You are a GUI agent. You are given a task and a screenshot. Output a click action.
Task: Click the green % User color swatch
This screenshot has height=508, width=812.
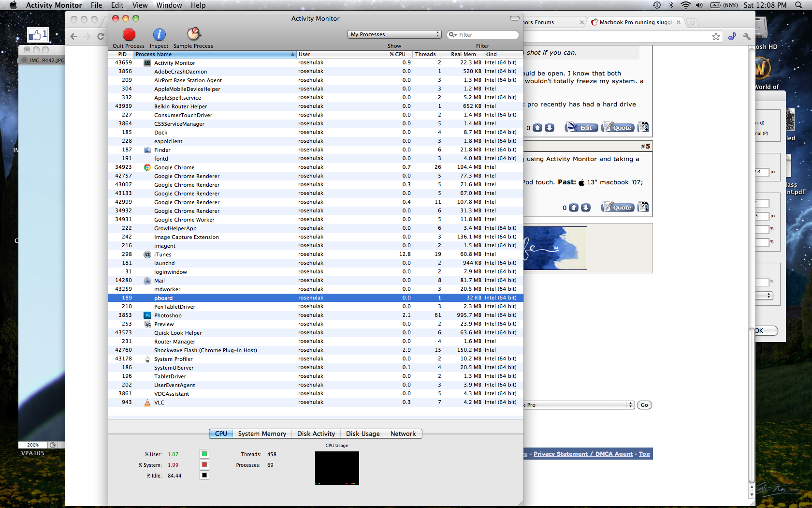click(204, 454)
